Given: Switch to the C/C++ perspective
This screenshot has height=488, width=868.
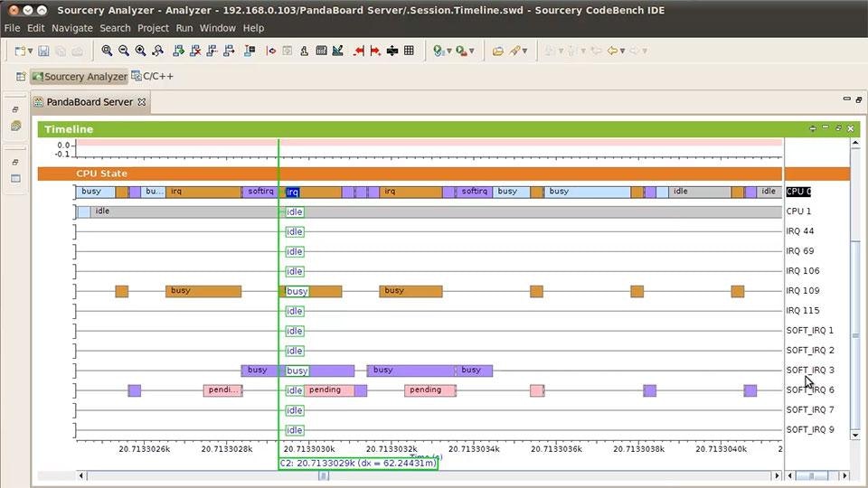Looking at the screenshot, I should 152,76.
